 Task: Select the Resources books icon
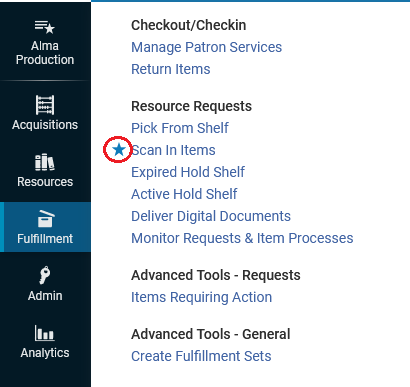point(45,162)
